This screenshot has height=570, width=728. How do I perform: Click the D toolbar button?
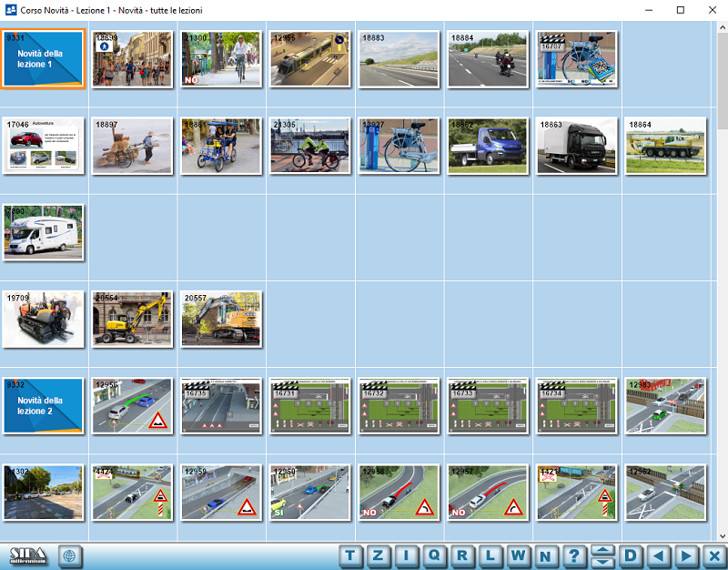point(631,556)
